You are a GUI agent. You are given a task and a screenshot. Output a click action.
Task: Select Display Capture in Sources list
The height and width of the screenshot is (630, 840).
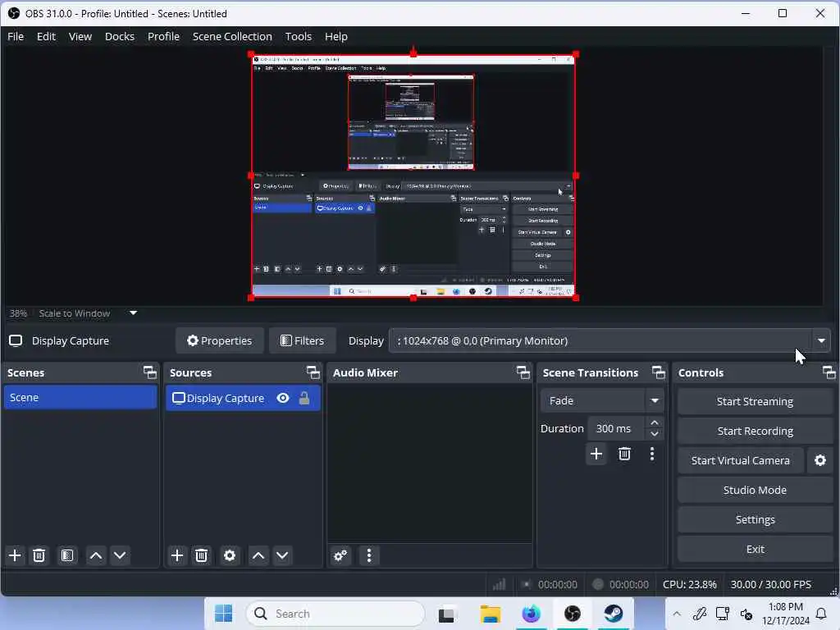[243, 398]
